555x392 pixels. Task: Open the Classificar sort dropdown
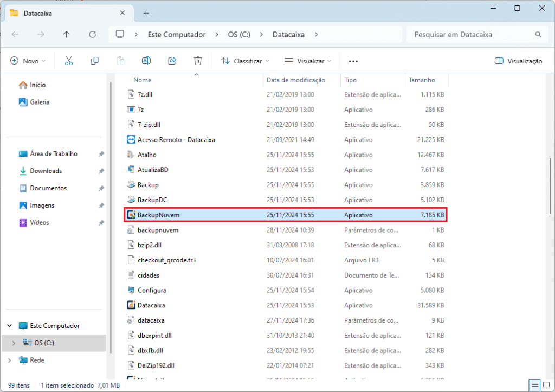tap(245, 61)
